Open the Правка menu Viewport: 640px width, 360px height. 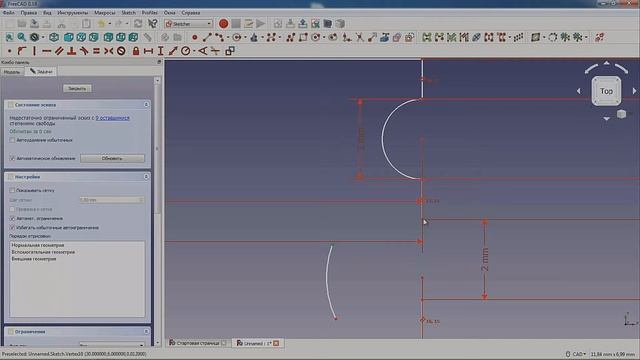29,13
